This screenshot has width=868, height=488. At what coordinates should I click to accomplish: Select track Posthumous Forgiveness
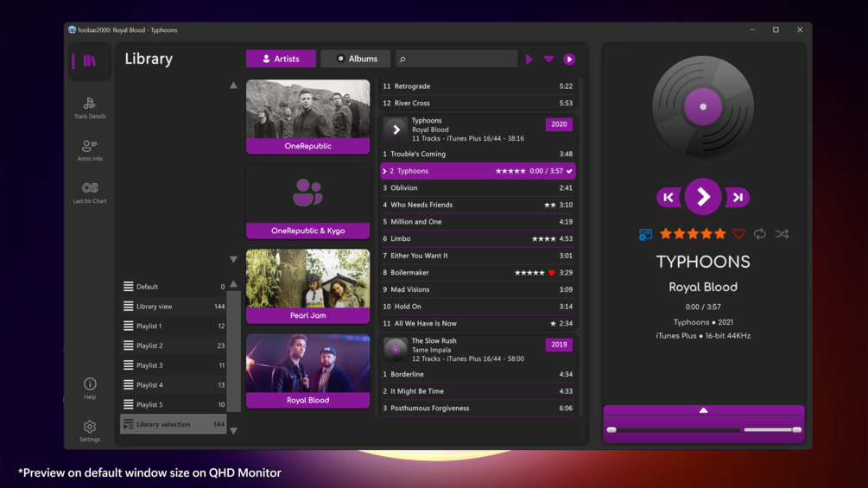[478, 408]
